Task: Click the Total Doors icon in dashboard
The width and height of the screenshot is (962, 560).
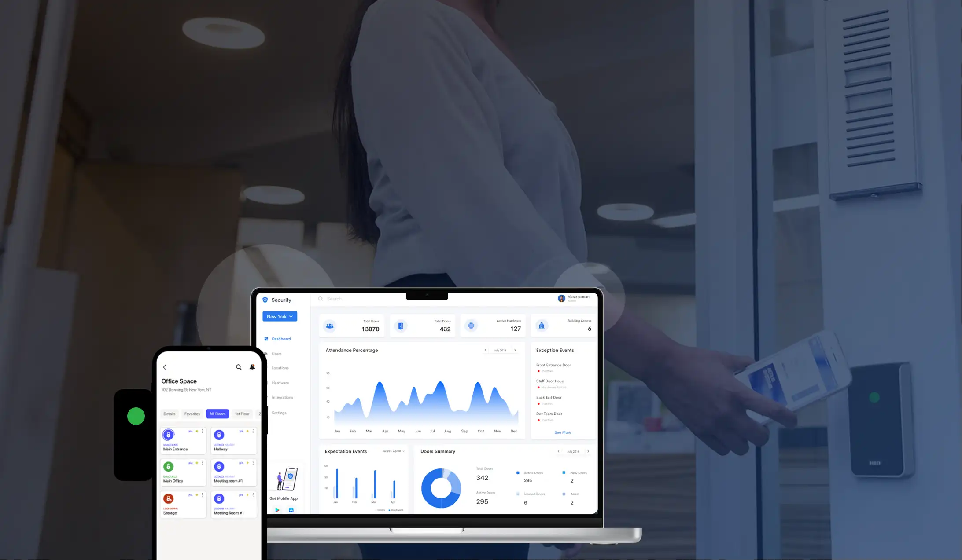Action: tap(401, 326)
